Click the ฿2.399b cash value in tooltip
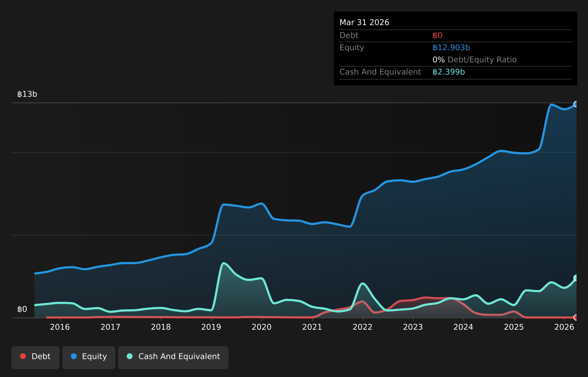 coord(449,72)
